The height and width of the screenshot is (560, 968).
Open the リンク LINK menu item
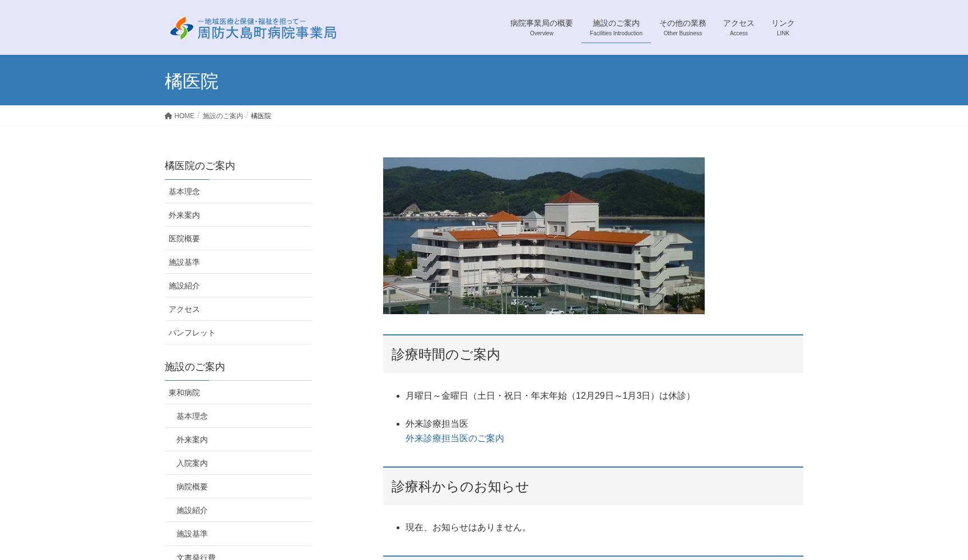pos(783,27)
